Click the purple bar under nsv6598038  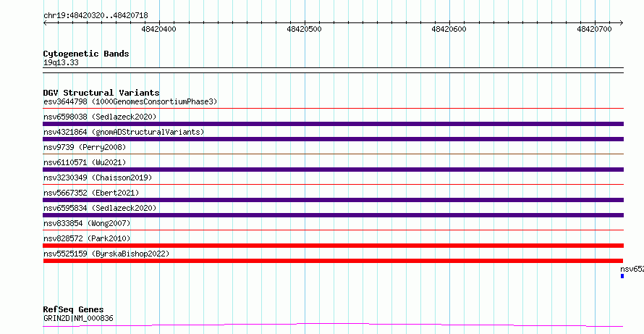(333, 124)
